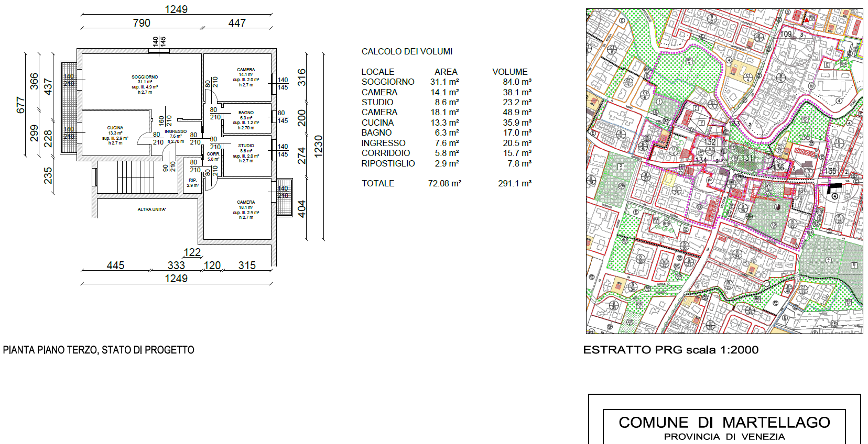Click the '7.8 m³' volume value
Image resolution: width=868 pixels, height=444 pixels.
coord(519,163)
